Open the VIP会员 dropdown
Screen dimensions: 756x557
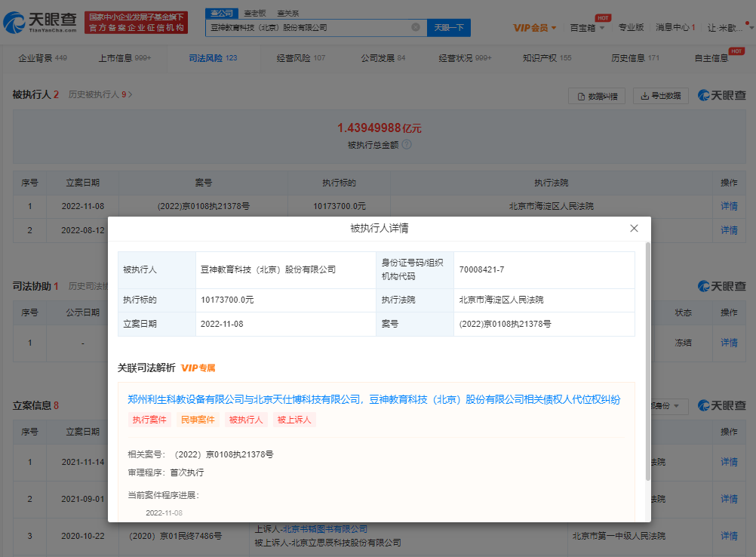click(534, 27)
